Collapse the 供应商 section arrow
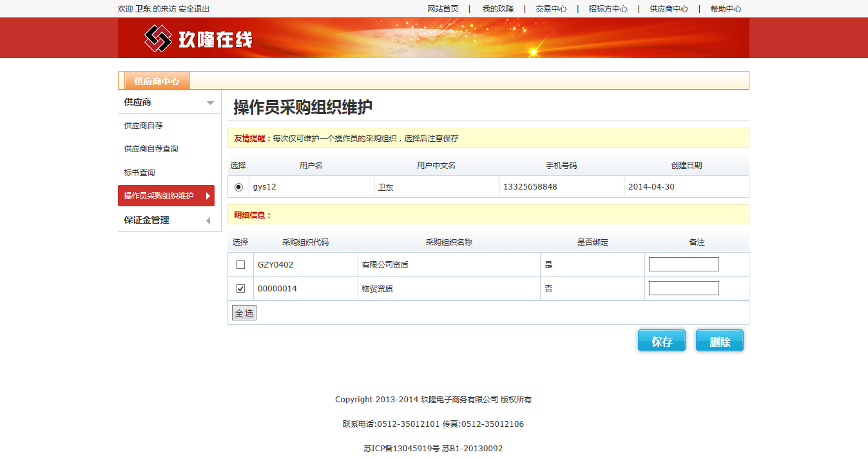Screen dimensions: 868x459 pyautogui.click(x=210, y=103)
